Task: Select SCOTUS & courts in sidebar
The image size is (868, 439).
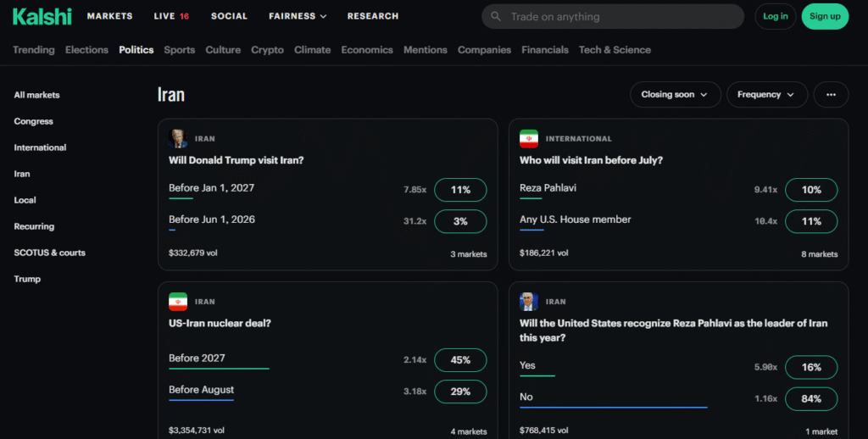Action: [49, 253]
